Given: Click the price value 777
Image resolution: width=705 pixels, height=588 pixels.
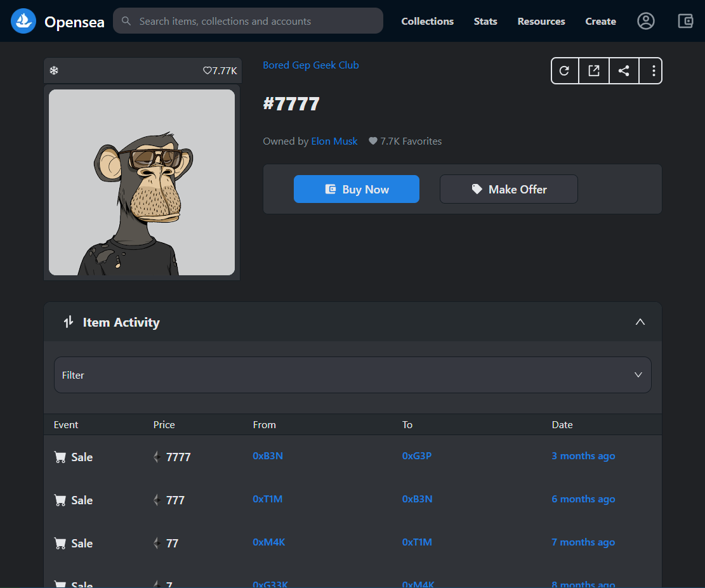Looking at the screenshot, I should [175, 500].
